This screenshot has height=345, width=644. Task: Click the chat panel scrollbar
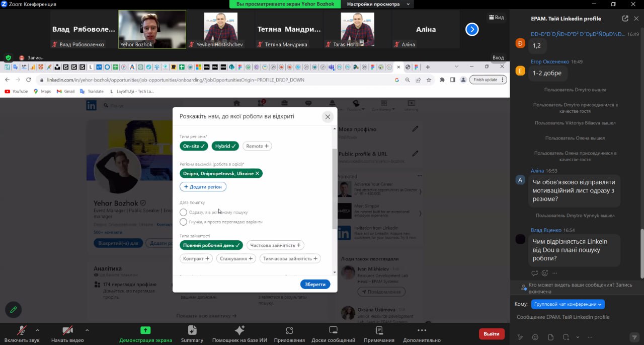coord(641,253)
